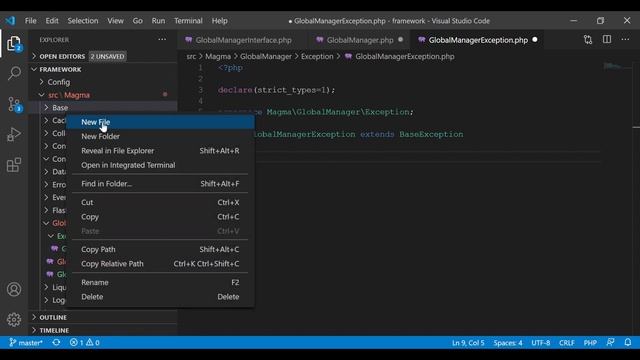Viewport: 640px width, 360px height.
Task: Open the Search view icon
Action: click(x=14, y=74)
